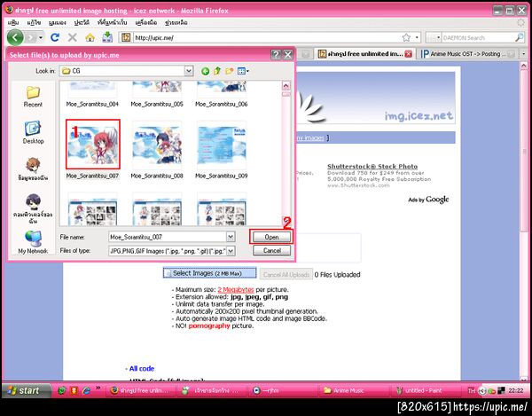Run DAEMON Search magnifier icon
The width and height of the screenshot is (532, 416).
[x=520, y=37]
